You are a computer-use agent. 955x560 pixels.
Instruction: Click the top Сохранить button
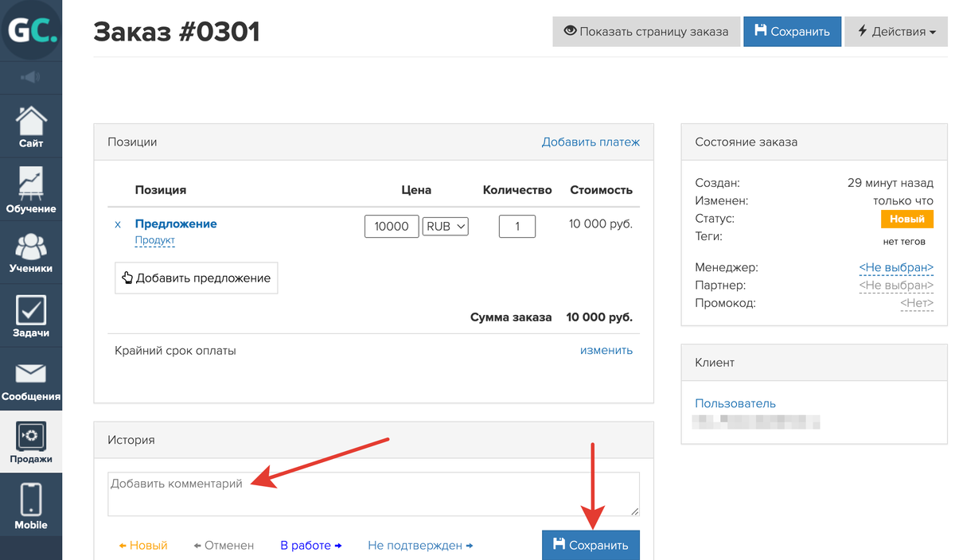click(x=792, y=32)
